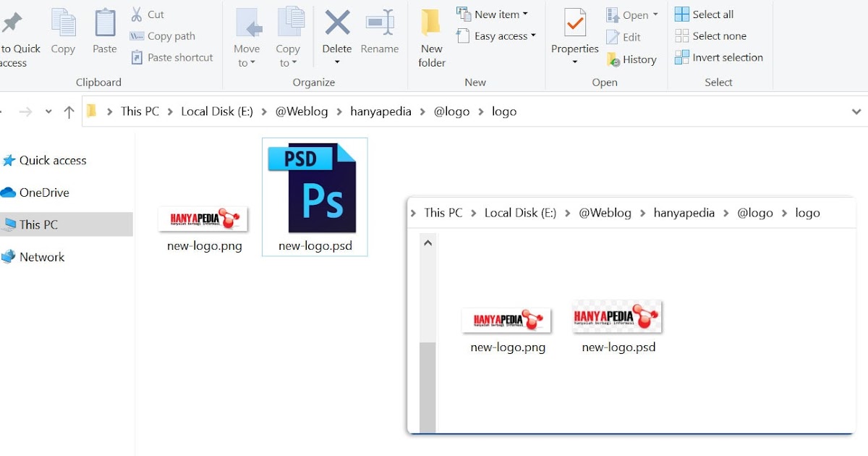Select the new-logo.png thumbnail in main window
Screen dimensions: 868x456
coord(203,219)
